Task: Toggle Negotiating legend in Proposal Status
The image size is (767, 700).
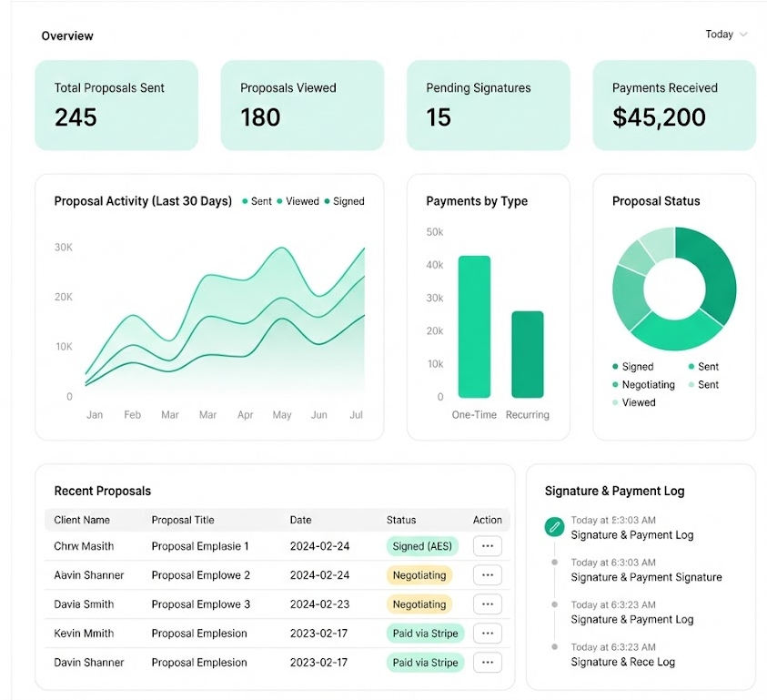Action: 643,385
